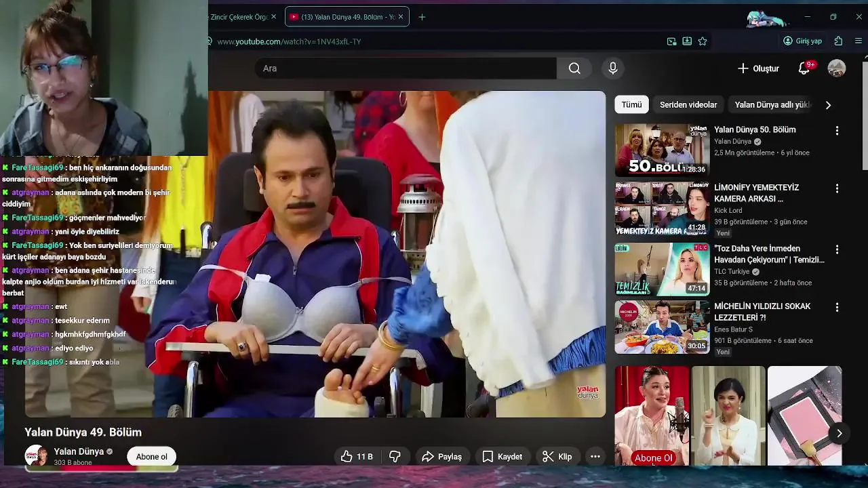
Task: Open the Yalan Dünya 50. Bölüm title
Action: [755, 129]
